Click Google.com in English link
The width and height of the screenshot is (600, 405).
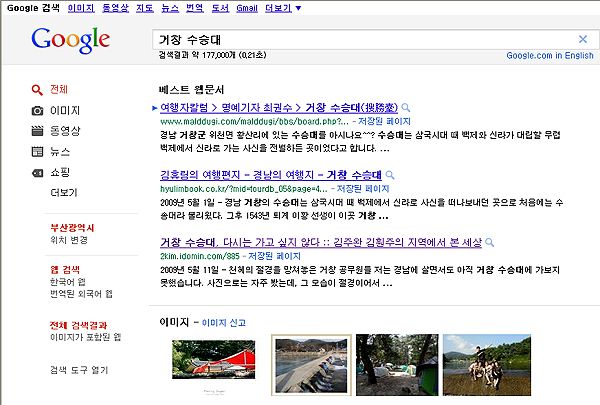(x=550, y=56)
